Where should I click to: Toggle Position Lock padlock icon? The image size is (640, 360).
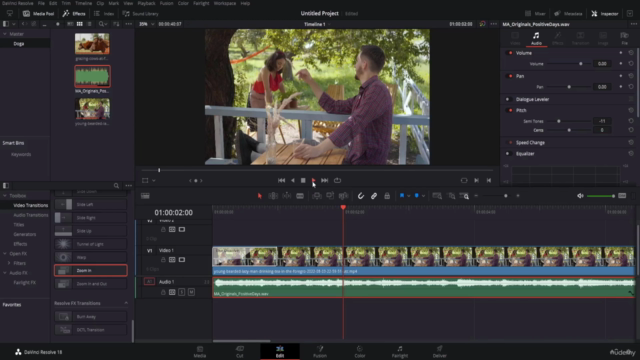[387, 196]
